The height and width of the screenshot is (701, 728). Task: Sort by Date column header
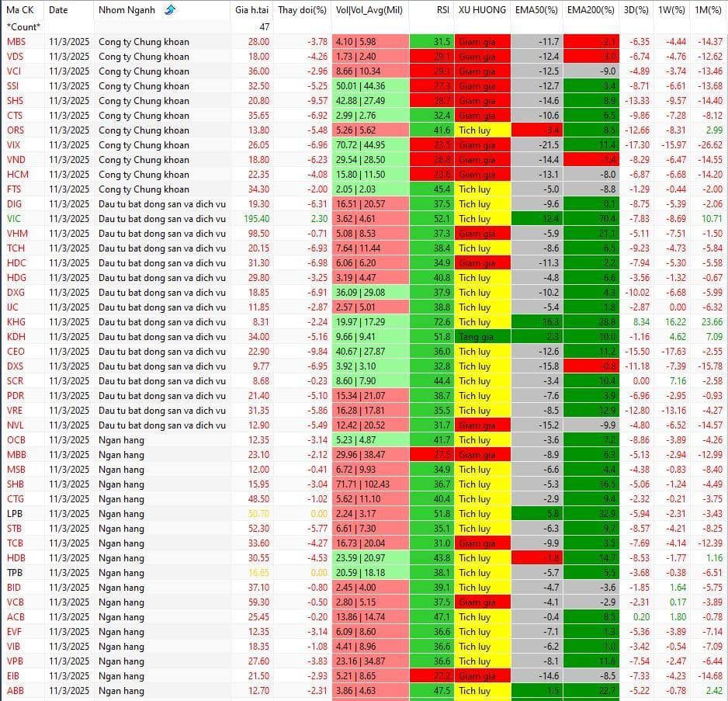58,10
